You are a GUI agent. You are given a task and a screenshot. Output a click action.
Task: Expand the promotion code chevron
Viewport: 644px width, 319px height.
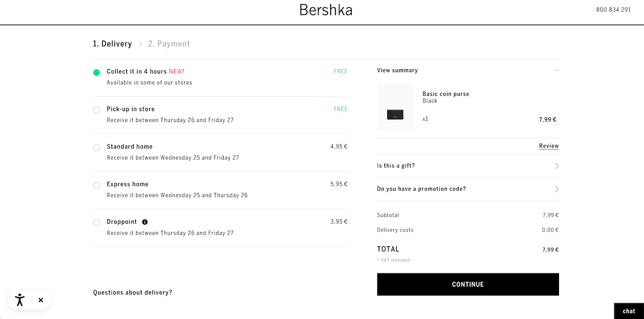pos(556,189)
